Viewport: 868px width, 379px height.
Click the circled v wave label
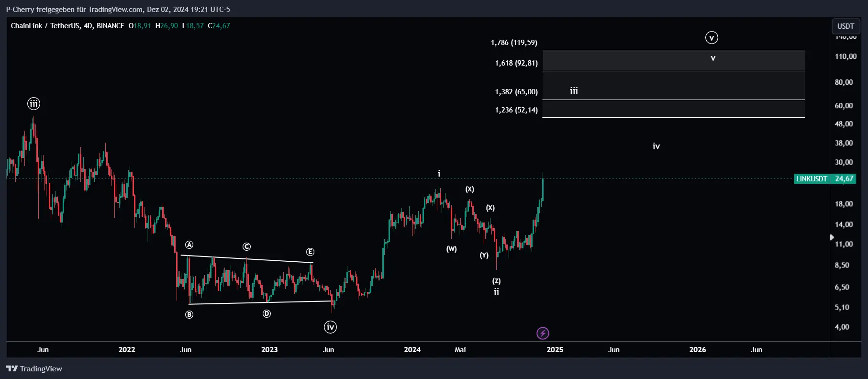click(x=712, y=38)
